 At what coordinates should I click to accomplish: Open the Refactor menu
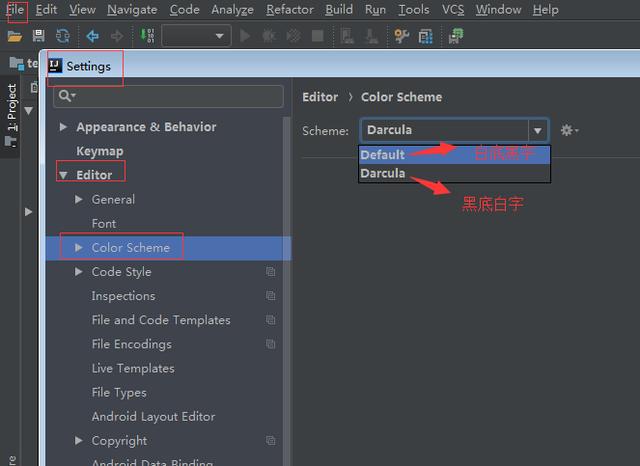tap(290, 10)
